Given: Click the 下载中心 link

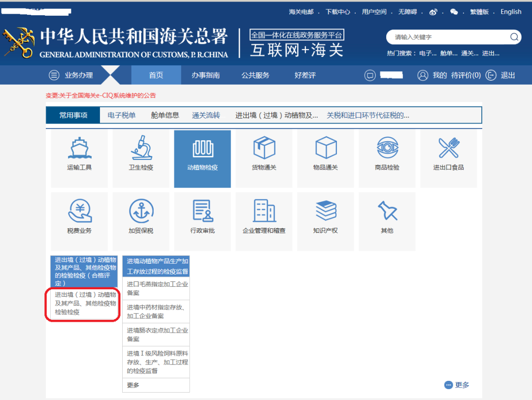Looking at the screenshot, I should 338,12.
